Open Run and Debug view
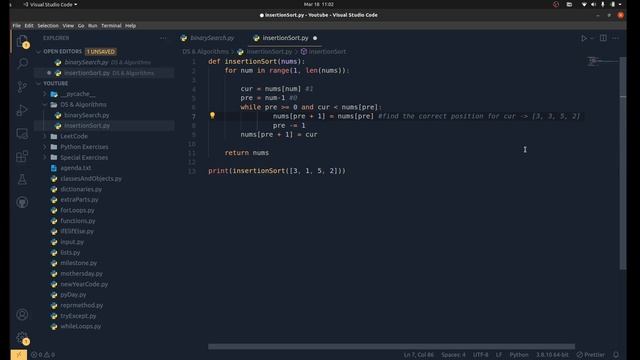 coord(22,110)
